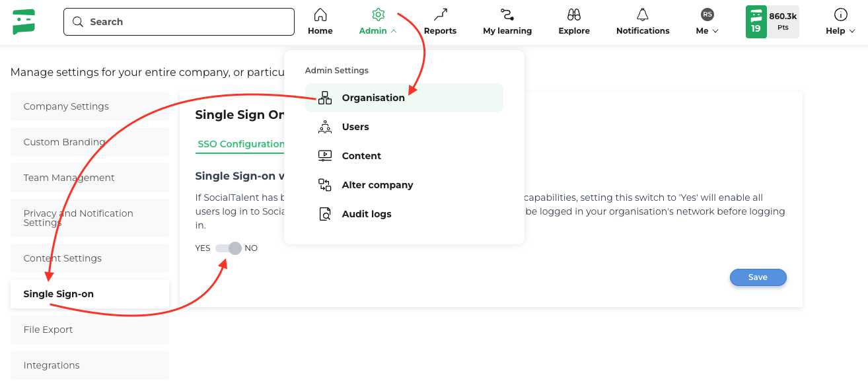Open Reports via the trending arrow icon
868x389 pixels.
tap(441, 15)
